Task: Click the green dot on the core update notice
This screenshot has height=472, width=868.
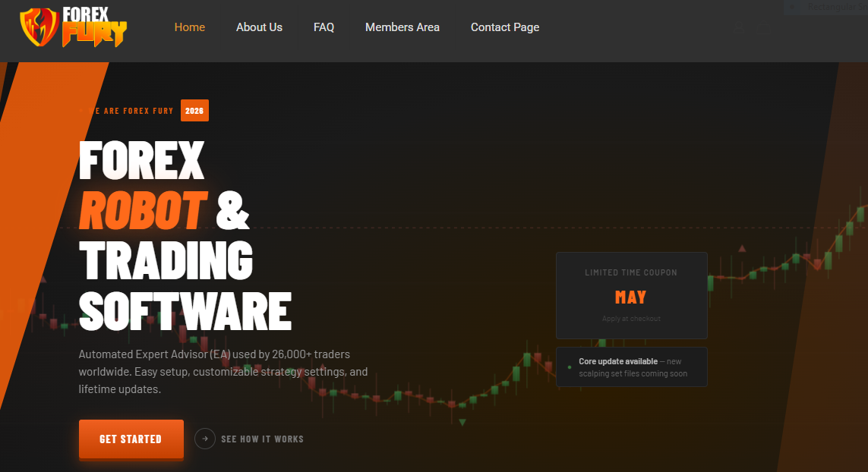Action: [x=570, y=367]
